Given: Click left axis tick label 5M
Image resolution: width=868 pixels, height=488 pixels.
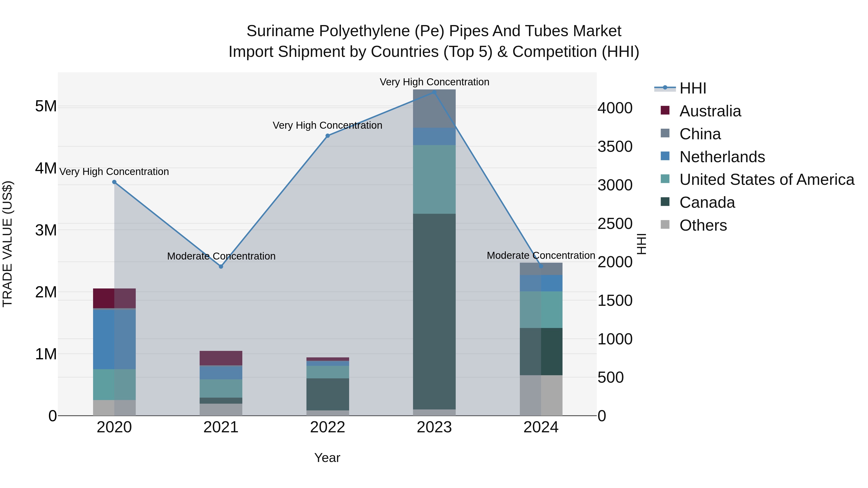Looking at the screenshot, I should 46,107.
